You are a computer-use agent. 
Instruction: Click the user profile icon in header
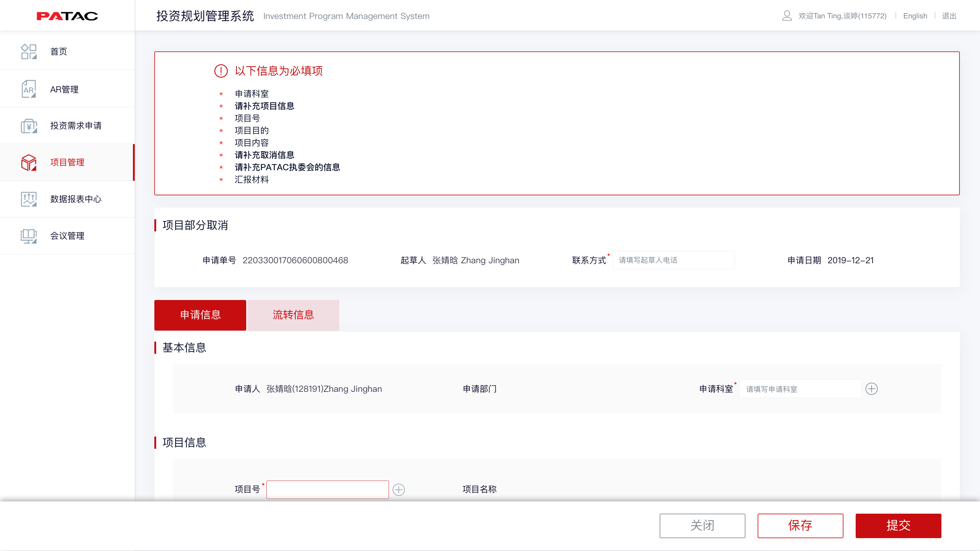(787, 16)
